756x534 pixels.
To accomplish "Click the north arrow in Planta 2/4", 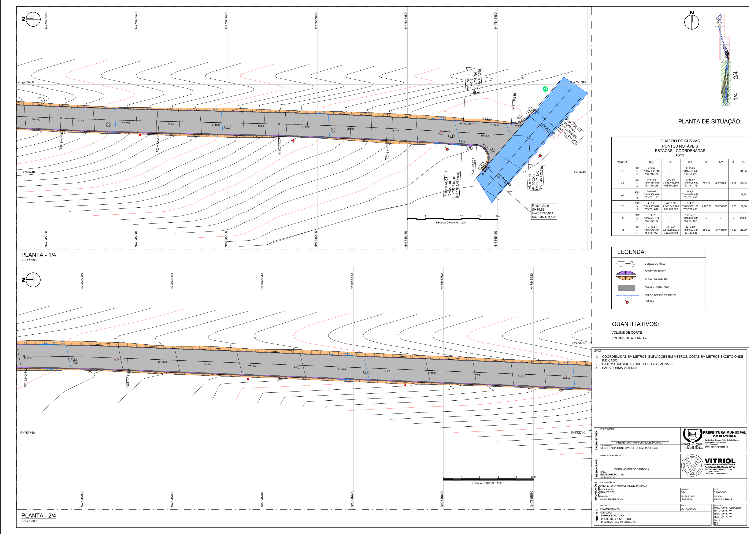I will (32, 280).
